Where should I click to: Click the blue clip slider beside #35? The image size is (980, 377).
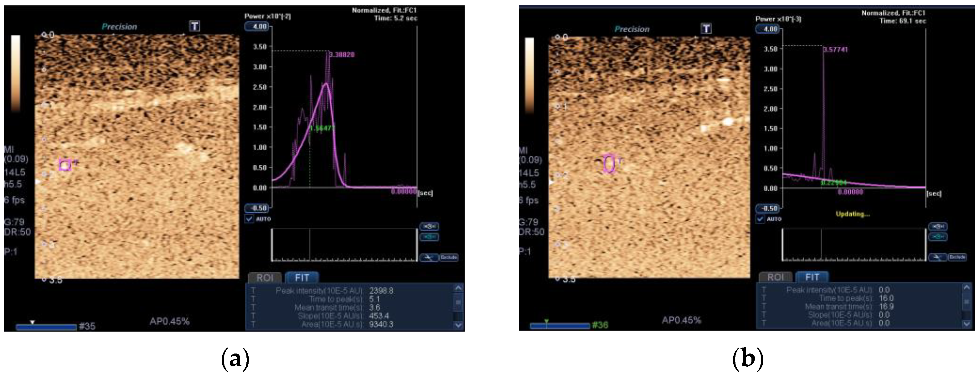click(x=46, y=327)
